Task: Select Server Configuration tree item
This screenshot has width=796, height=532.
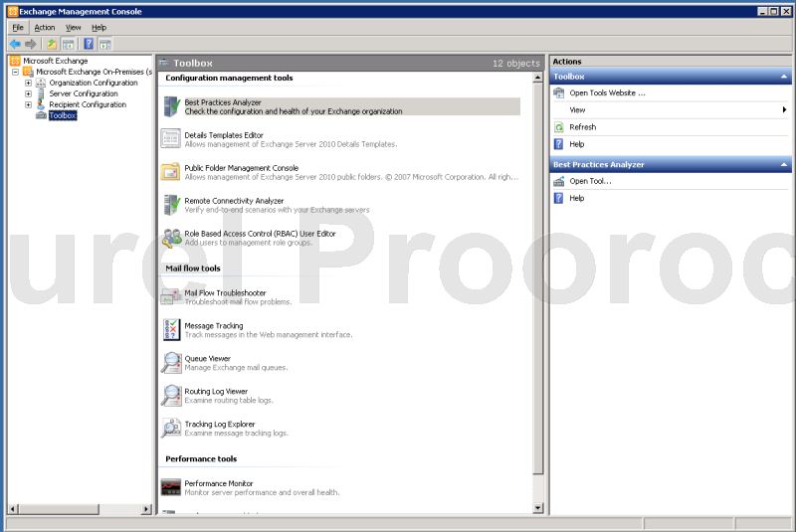Action: coord(84,93)
